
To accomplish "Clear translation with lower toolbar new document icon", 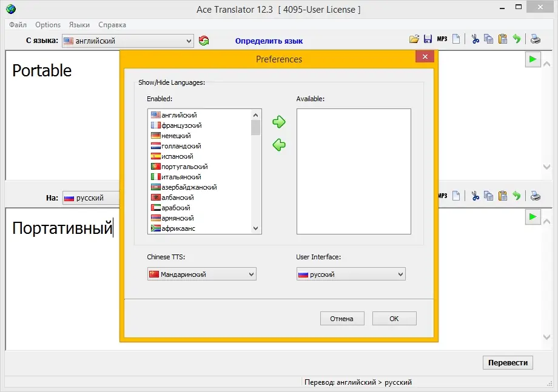I will pyautogui.click(x=456, y=196).
